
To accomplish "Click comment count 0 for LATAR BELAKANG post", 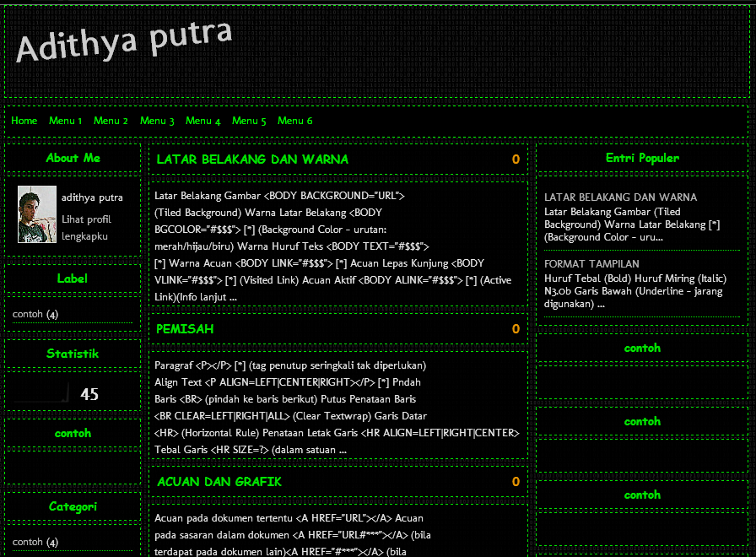I will 516,160.
